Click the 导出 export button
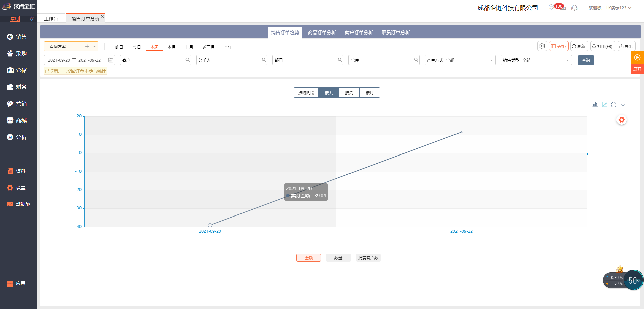This screenshot has height=309, width=644. 626,46
